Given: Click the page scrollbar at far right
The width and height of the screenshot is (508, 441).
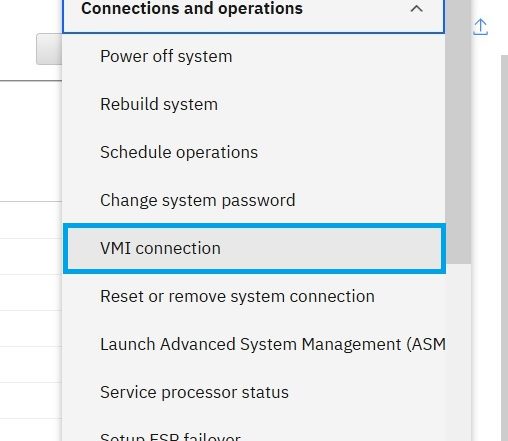Looking at the screenshot, I should (x=504, y=248).
